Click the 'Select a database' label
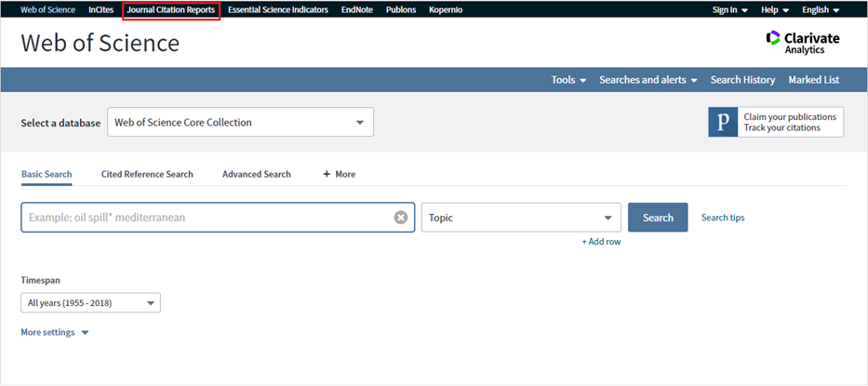The height and width of the screenshot is (386, 868). 60,123
